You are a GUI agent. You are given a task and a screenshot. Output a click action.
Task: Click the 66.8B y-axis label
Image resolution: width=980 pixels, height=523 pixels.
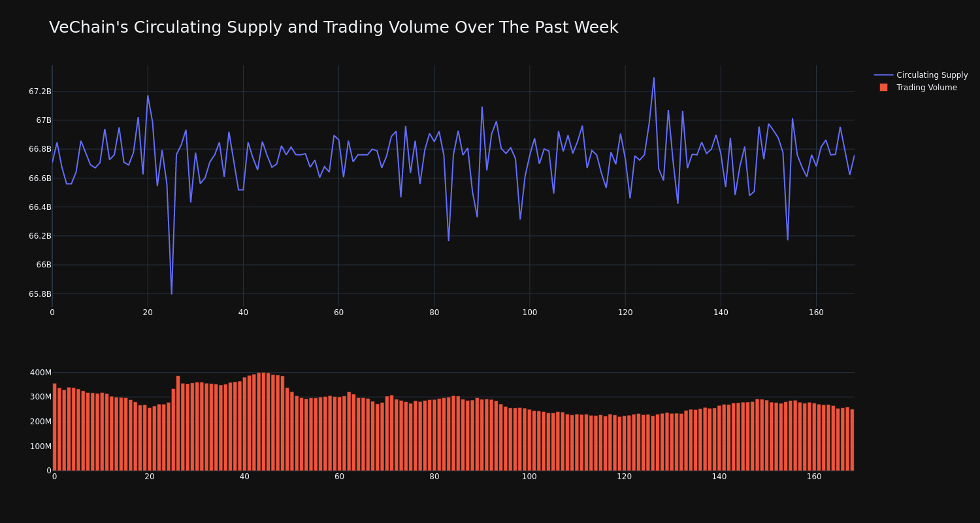click(40, 149)
